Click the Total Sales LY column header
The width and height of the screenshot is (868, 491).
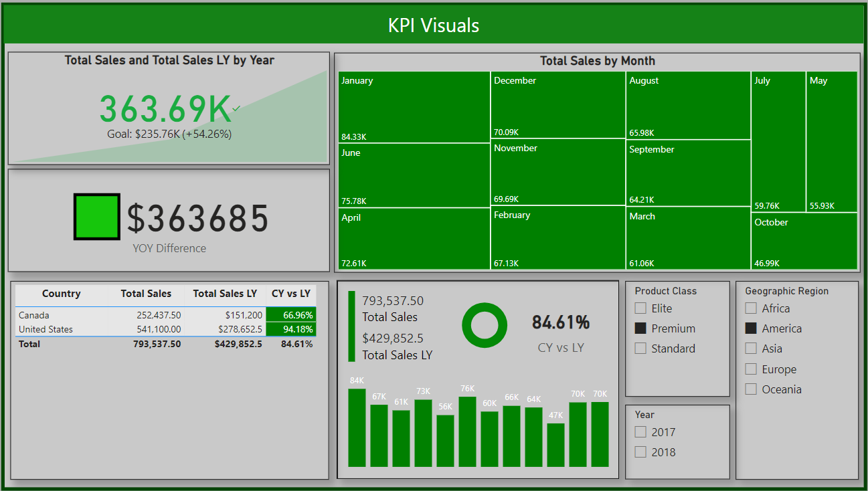[225, 294]
